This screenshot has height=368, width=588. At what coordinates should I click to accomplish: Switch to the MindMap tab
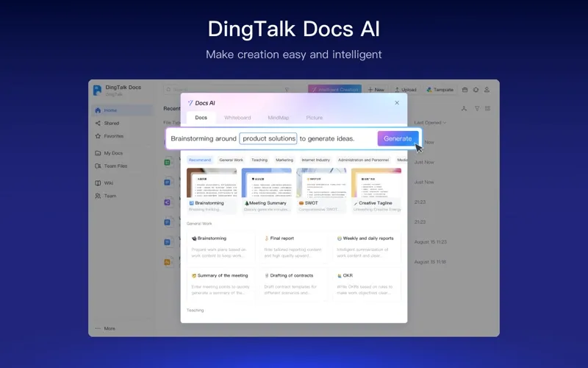click(x=279, y=118)
